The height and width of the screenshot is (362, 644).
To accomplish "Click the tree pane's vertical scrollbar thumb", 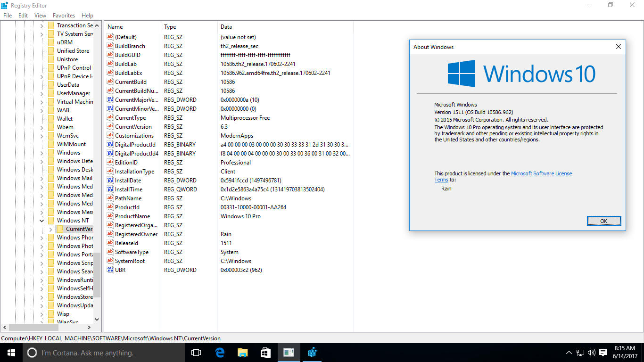I will pos(97,275).
